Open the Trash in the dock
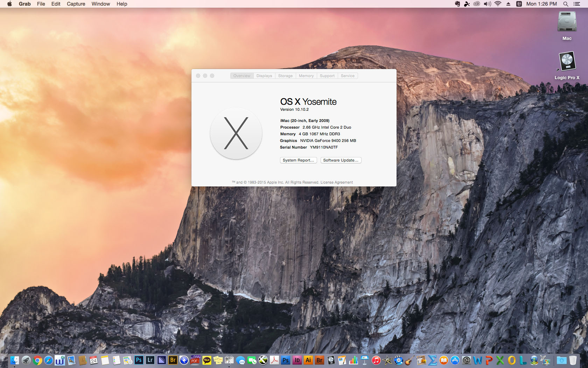The height and width of the screenshot is (368, 588). pos(573,360)
